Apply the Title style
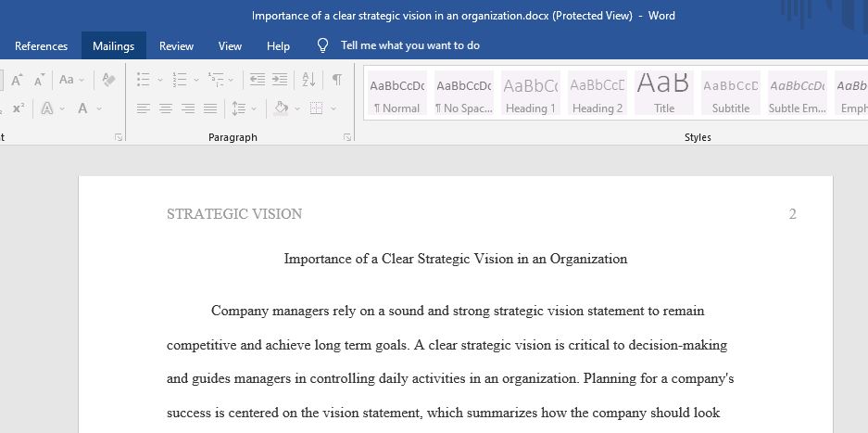This screenshot has width=868, height=433. pyautogui.click(x=663, y=93)
